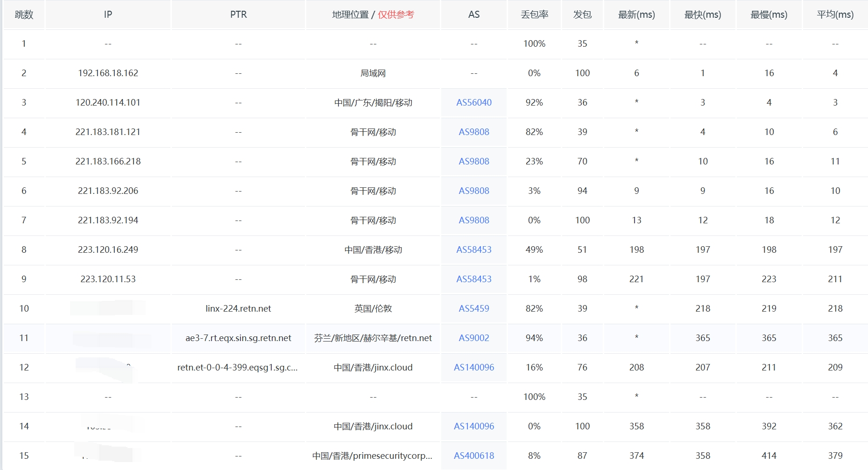Click the PTR column header
Image resolution: width=868 pixels, height=470 pixels.
point(238,14)
